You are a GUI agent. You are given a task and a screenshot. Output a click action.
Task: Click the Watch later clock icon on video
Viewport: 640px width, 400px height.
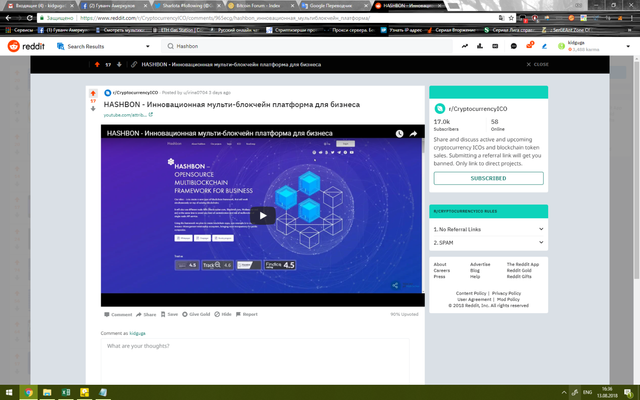(399, 133)
